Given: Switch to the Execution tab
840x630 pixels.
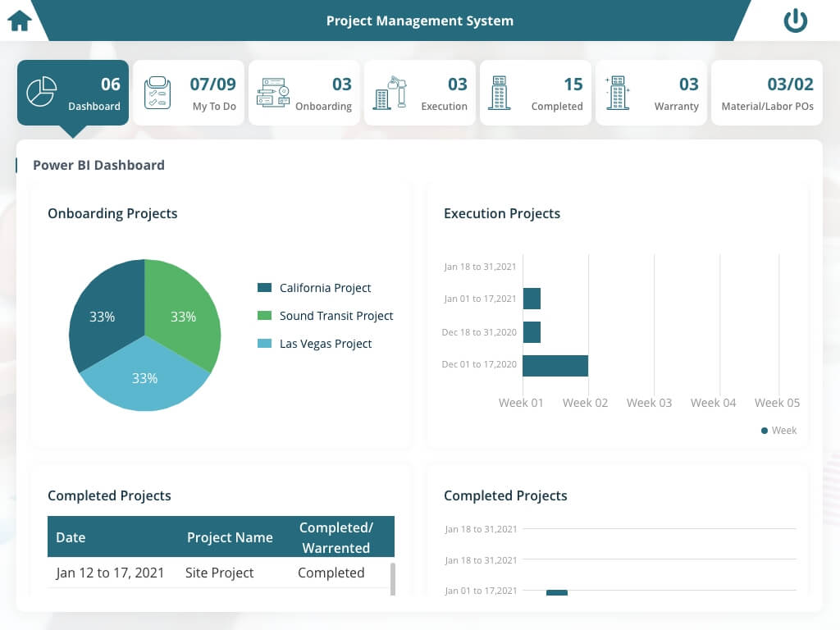Looking at the screenshot, I should pyautogui.click(x=420, y=93).
